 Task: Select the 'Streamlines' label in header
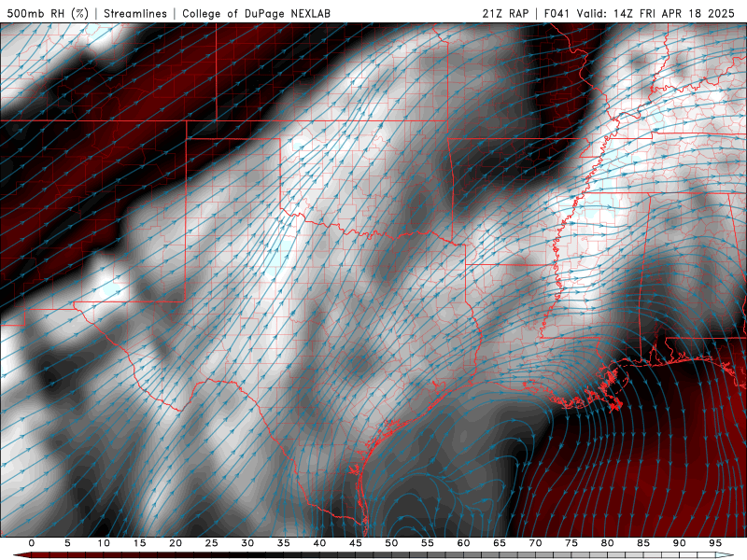click(135, 13)
